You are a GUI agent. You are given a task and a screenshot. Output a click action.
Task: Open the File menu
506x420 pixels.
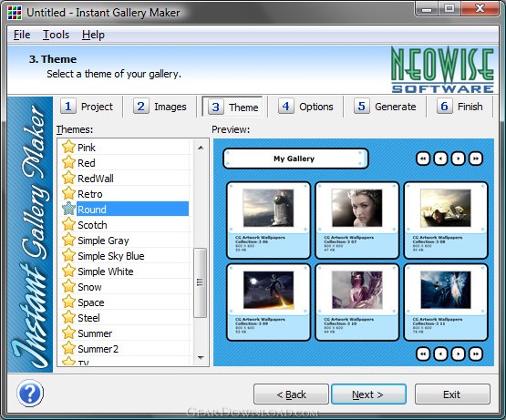pyautogui.click(x=22, y=35)
